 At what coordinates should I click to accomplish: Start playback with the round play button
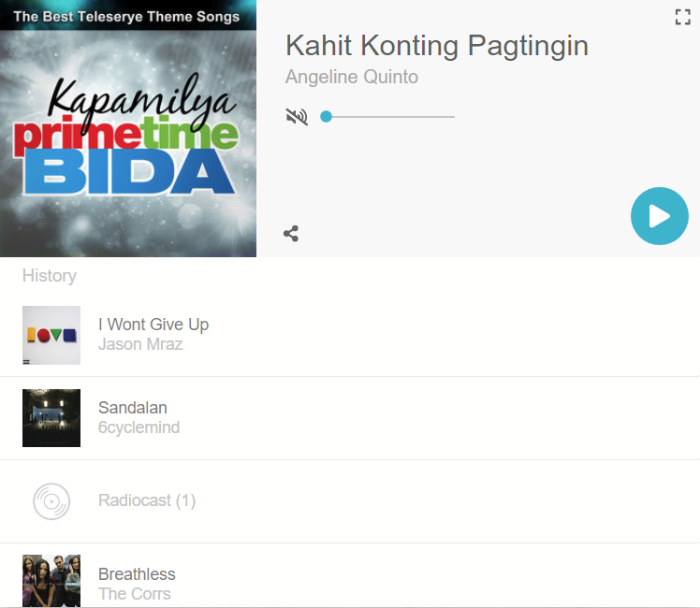pos(660,216)
